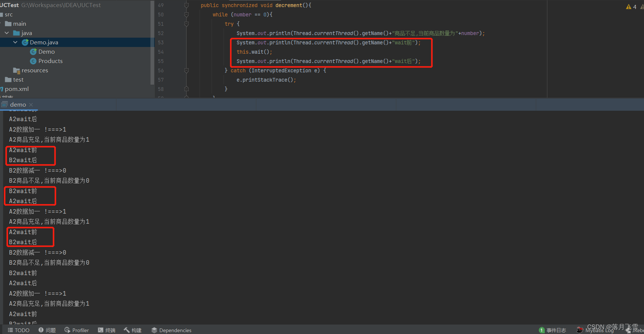The image size is (644, 334).
Task: Fold the try block at line 51
Action: click(187, 24)
